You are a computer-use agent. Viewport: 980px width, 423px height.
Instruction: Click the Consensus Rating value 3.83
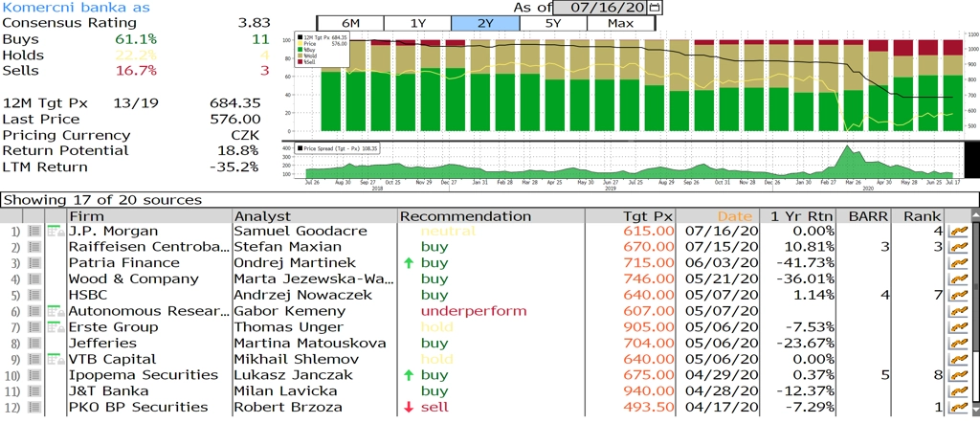(254, 23)
